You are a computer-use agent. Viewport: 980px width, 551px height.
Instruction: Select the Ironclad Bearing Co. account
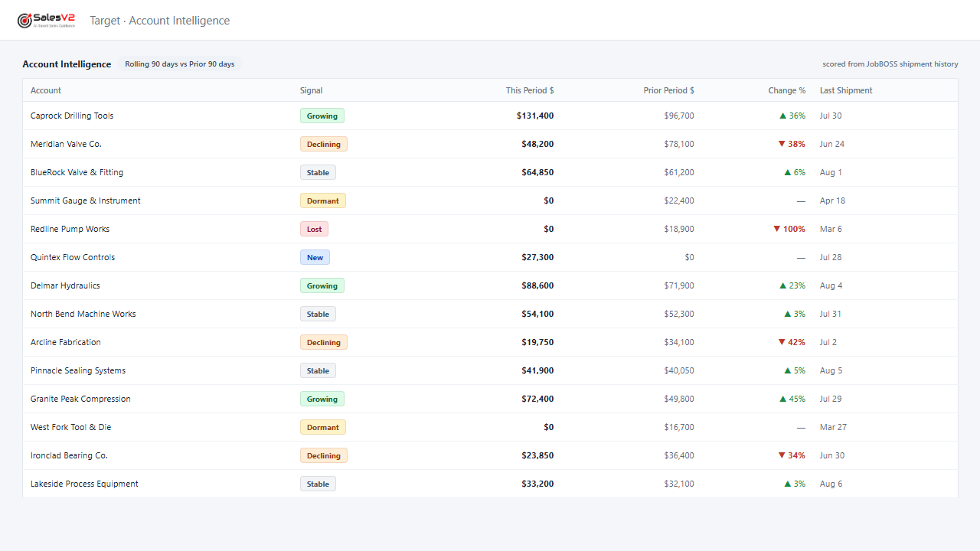click(69, 455)
